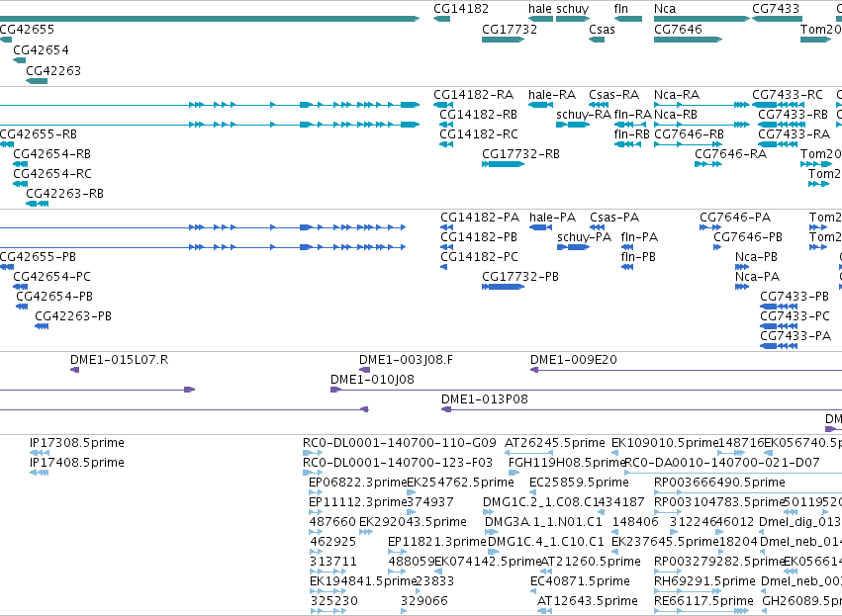The image size is (842, 616).
Task: Click the AT12643.5prime EST label
Action: pyautogui.click(x=588, y=601)
